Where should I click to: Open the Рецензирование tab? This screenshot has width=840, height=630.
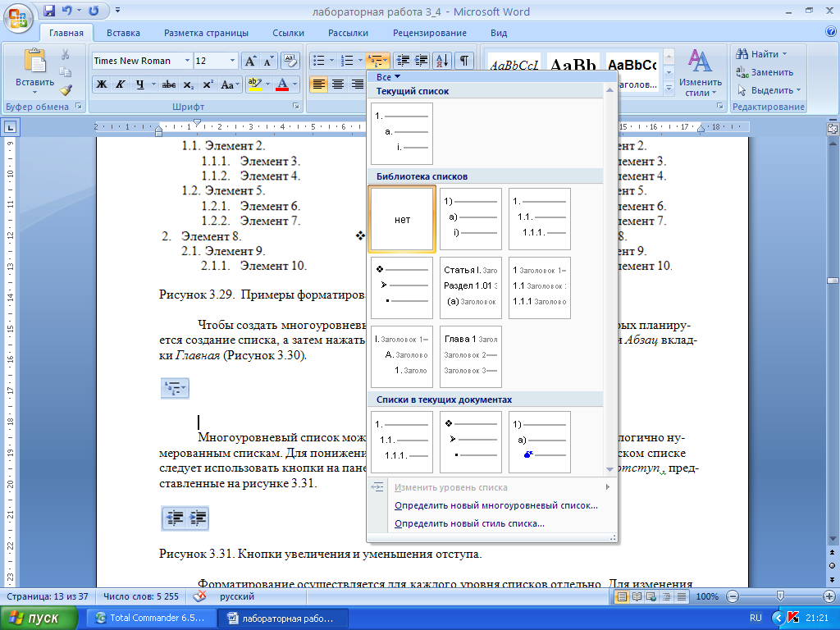pyautogui.click(x=430, y=33)
